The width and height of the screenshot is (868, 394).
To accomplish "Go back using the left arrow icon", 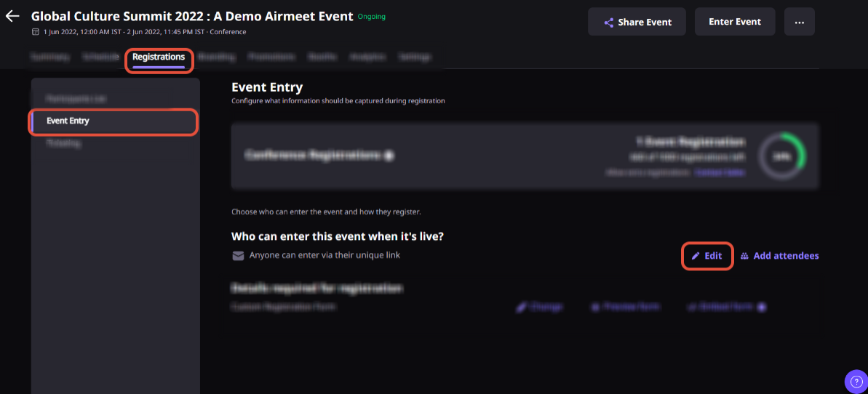I will tap(12, 16).
